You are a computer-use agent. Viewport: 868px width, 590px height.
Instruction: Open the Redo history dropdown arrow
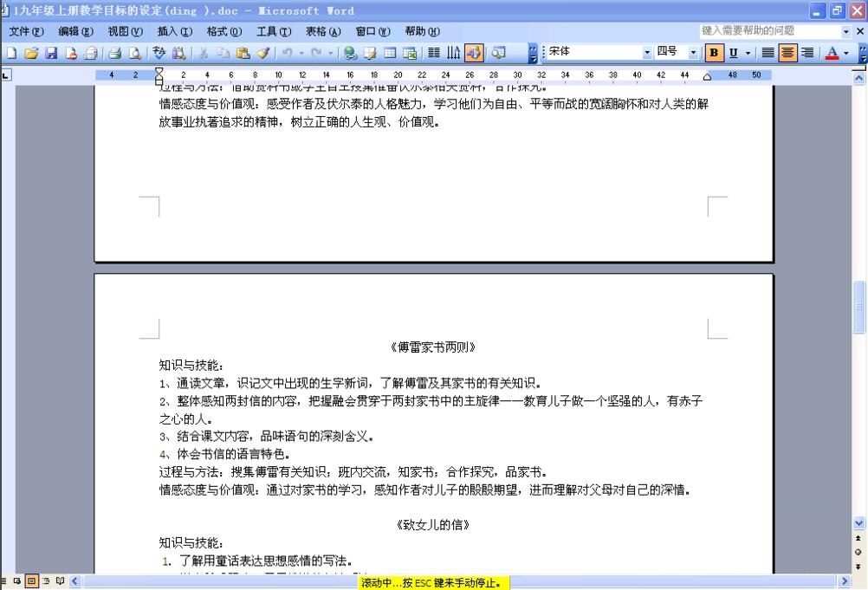click(x=331, y=53)
